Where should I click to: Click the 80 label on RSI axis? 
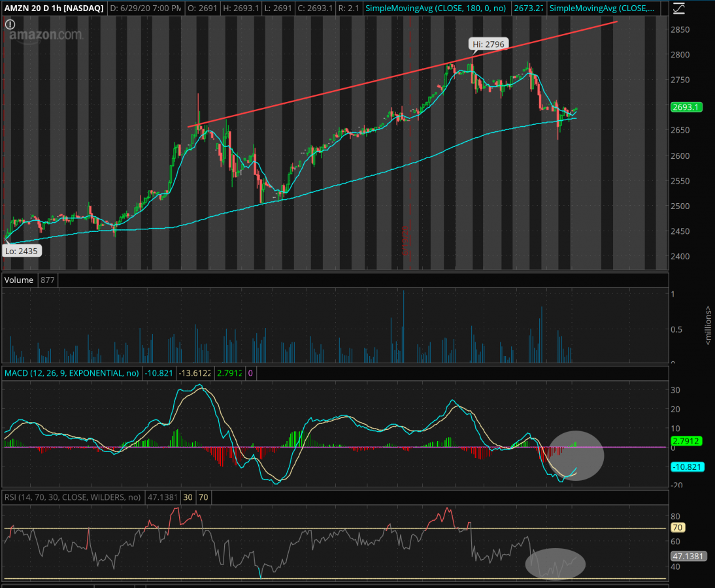click(675, 516)
